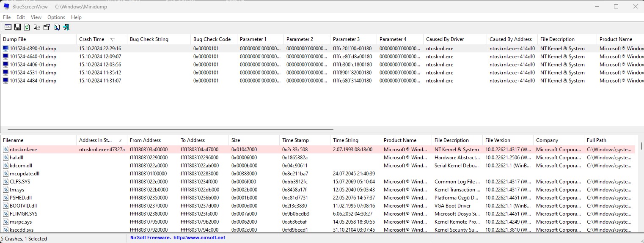Select the dump crashed at 15.10.2024 12:09:07
644x243 pixels.
pos(322,57)
